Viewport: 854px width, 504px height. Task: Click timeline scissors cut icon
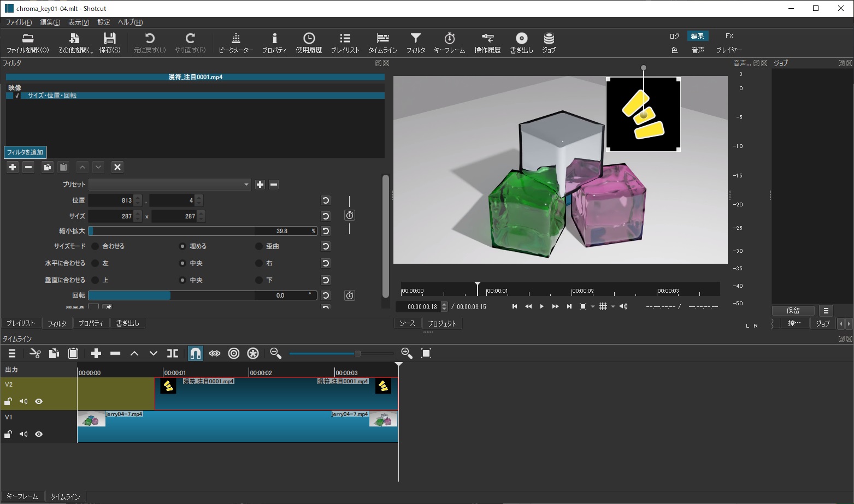point(35,353)
